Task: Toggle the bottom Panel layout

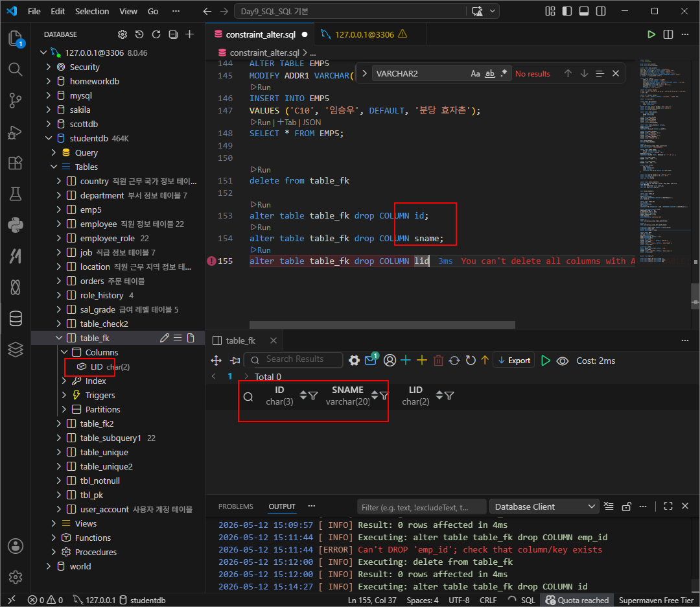Action: (x=584, y=11)
